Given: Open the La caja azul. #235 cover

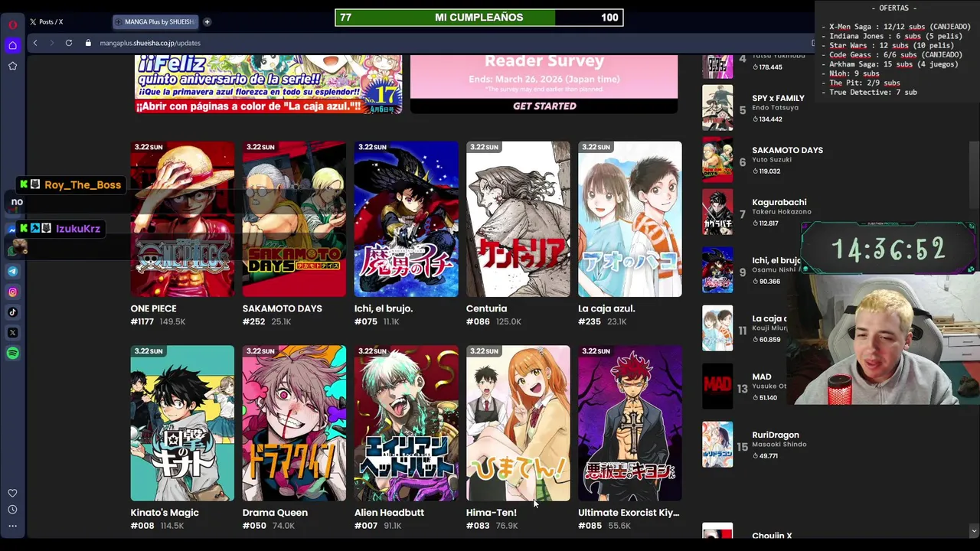Looking at the screenshot, I should click(629, 219).
